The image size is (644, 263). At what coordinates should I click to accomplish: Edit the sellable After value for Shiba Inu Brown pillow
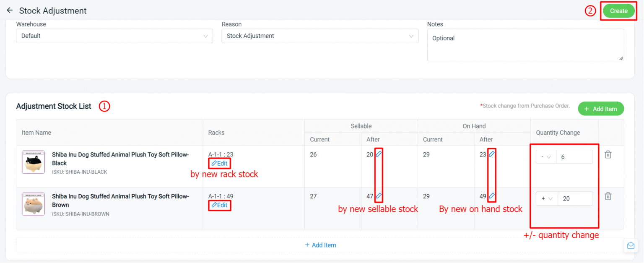pyautogui.click(x=379, y=196)
